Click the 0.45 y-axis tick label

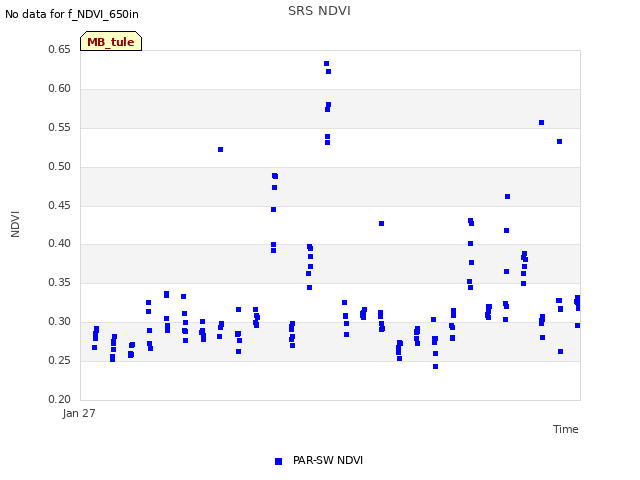click(x=59, y=205)
